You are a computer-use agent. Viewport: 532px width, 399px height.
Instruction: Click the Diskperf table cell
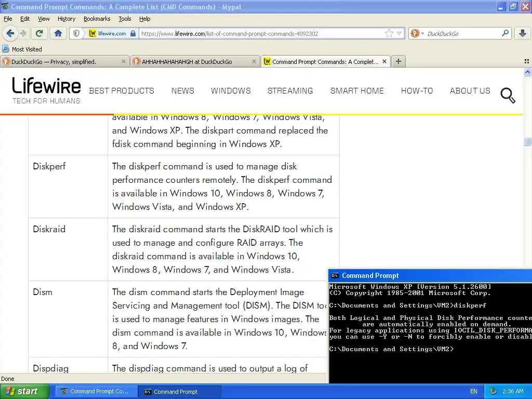(x=68, y=187)
